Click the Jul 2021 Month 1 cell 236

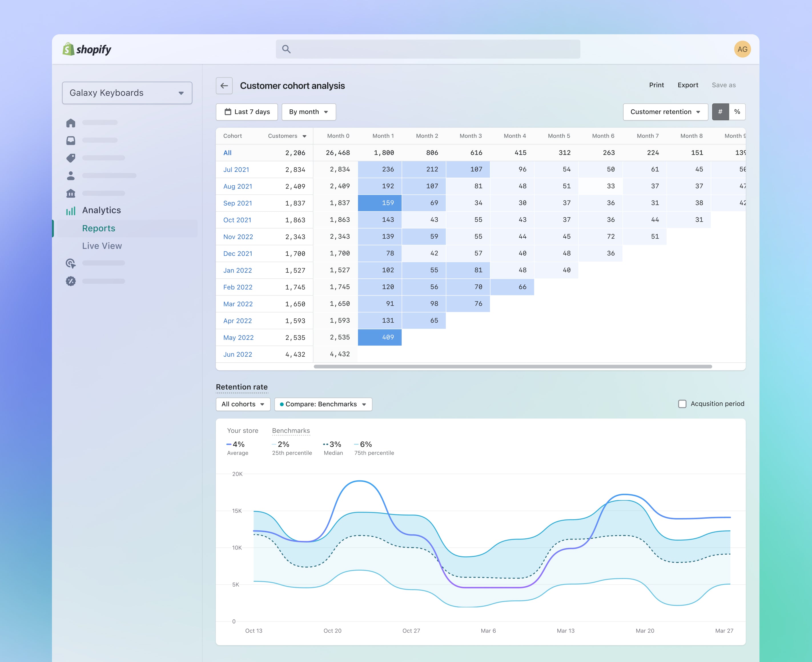point(380,169)
